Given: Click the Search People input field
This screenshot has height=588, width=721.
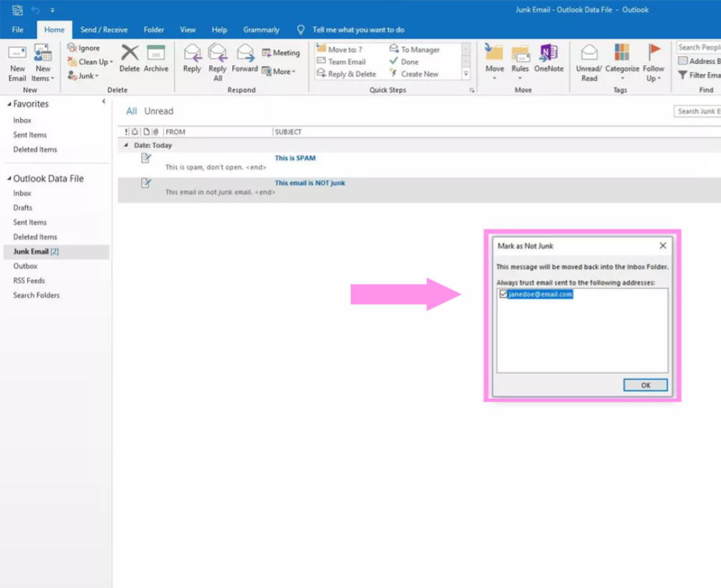Looking at the screenshot, I should pyautogui.click(x=699, y=47).
